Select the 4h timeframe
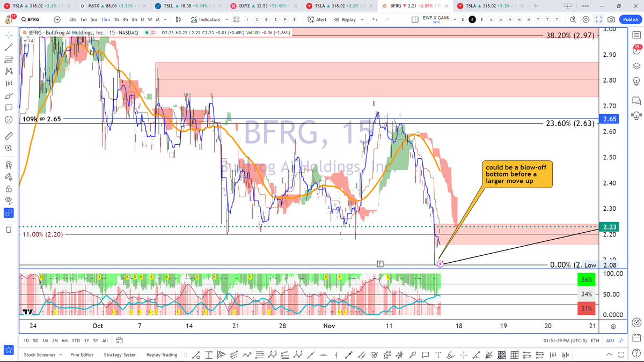 pyautogui.click(x=126, y=19)
